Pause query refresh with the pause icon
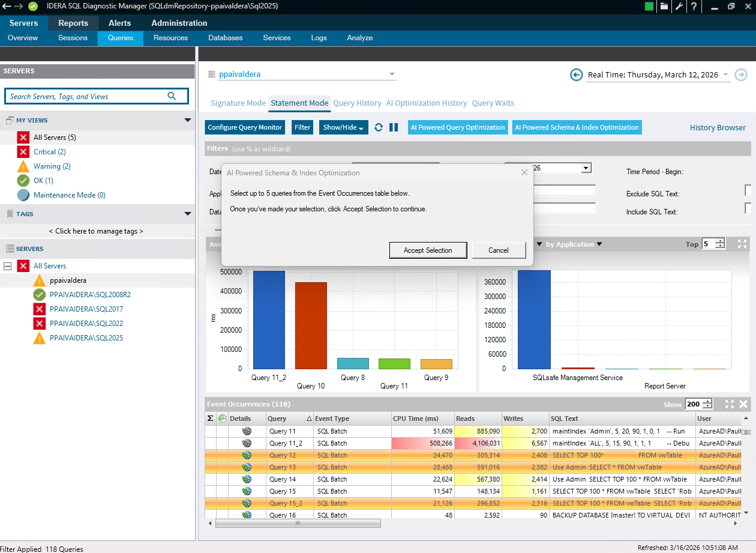Screen dimensions: 756x553 tap(394, 127)
